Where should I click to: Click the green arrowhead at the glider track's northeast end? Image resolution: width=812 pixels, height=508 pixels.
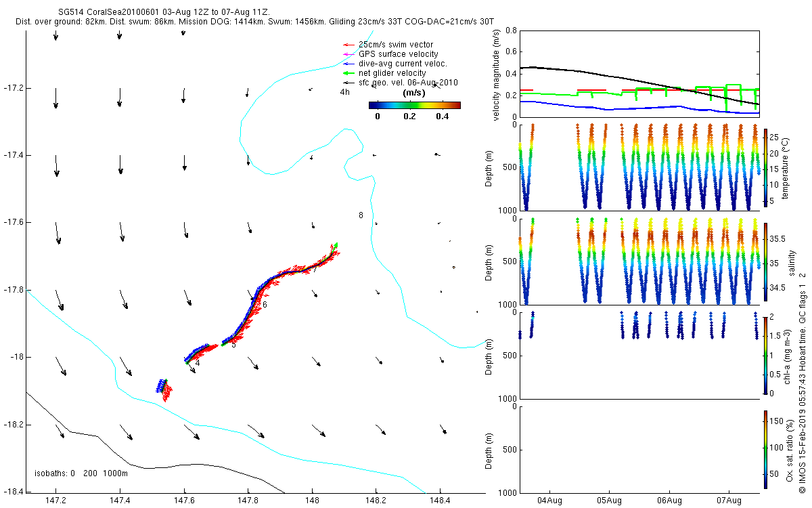coord(335,246)
